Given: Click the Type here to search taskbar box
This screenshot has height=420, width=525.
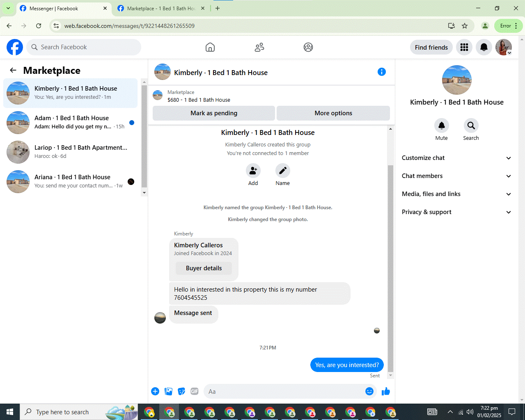Looking at the screenshot, I should point(79,412).
